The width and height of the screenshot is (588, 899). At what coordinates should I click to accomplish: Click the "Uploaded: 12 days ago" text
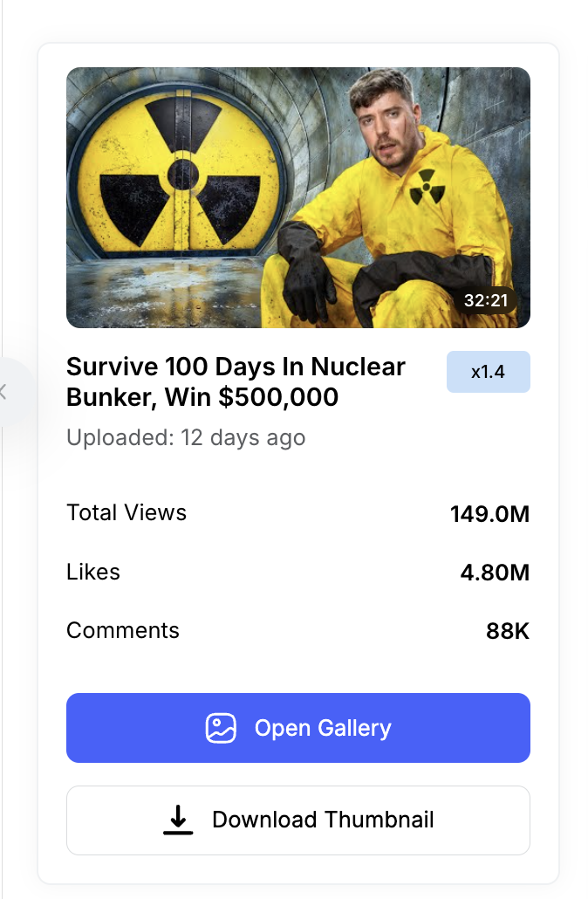click(186, 438)
